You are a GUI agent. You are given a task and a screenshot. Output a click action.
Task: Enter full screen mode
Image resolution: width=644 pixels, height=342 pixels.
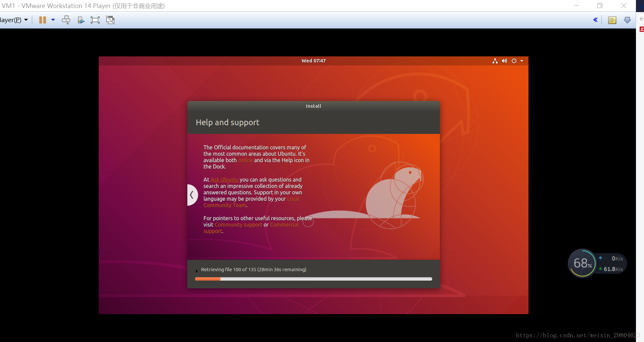(95, 20)
